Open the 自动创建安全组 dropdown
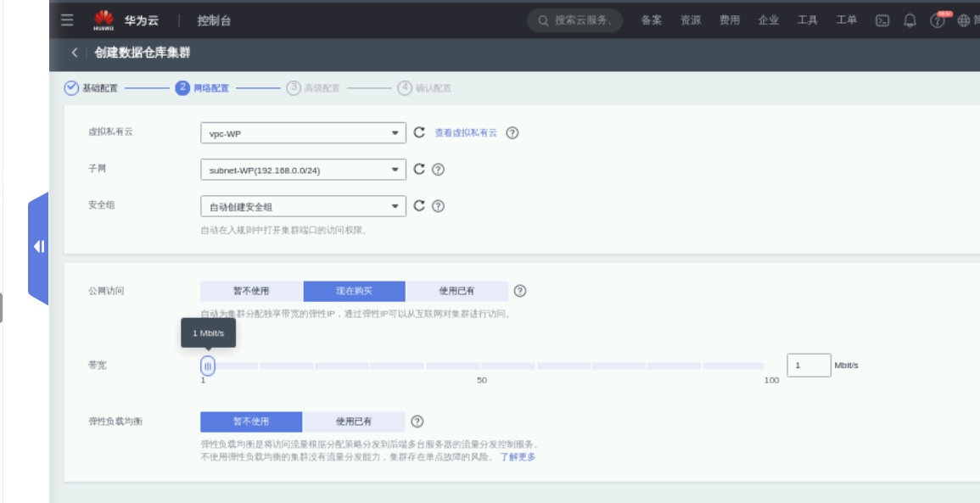 click(303, 206)
